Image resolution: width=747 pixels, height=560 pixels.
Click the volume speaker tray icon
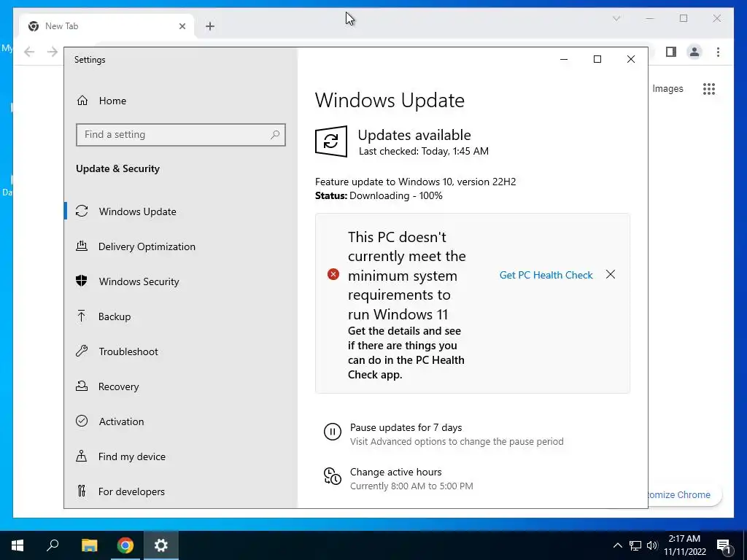(652, 545)
